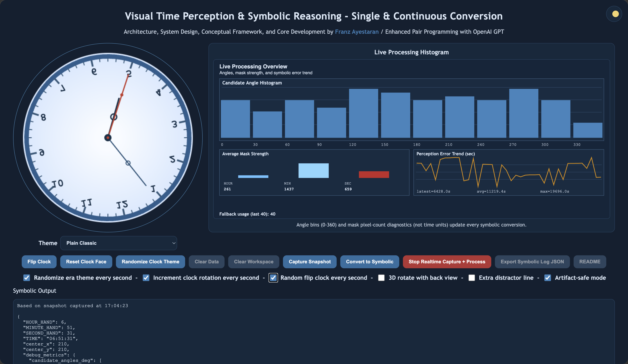The height and width of the screenshot is (364, 628).
Task: Click the "SECOND_HAND": 31 line
Action: (x=49, y=333)
